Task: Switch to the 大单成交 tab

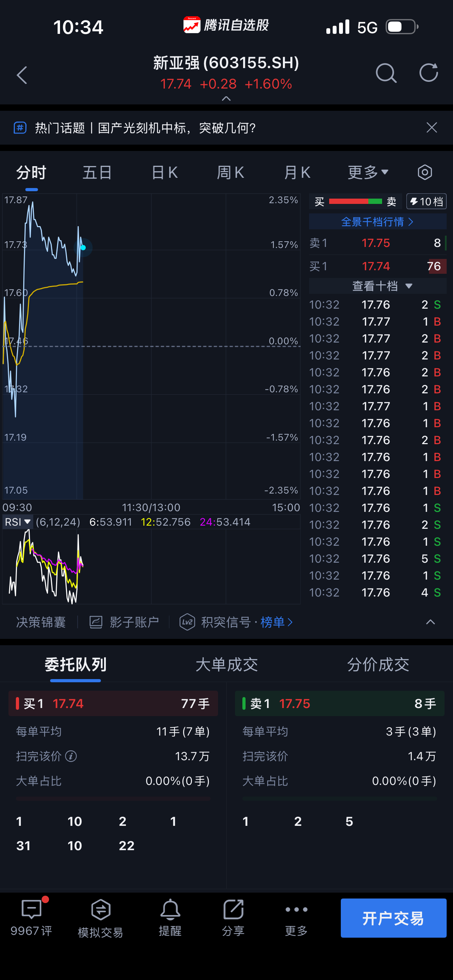Action: click(227, 665)
